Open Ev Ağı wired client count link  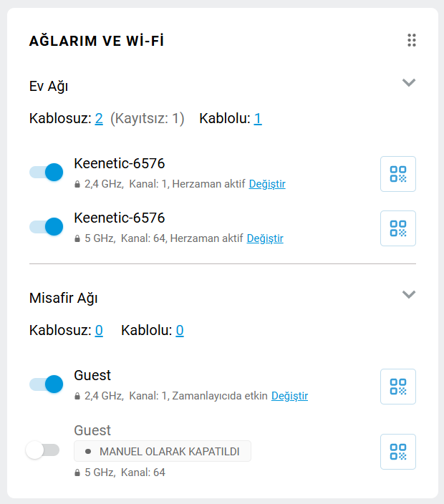(x=258, y=118)
